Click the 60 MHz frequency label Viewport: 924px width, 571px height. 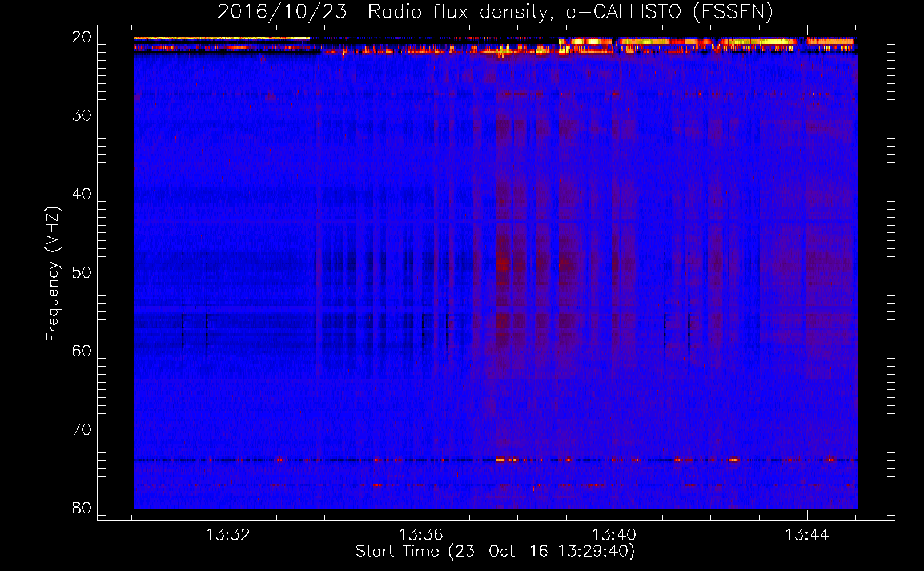tap(82, 351)
